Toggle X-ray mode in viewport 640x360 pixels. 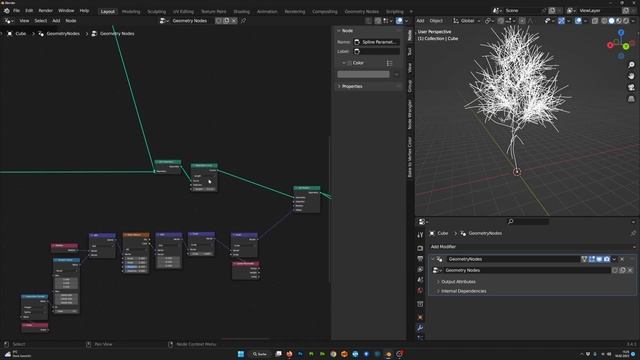click(595, 20)
